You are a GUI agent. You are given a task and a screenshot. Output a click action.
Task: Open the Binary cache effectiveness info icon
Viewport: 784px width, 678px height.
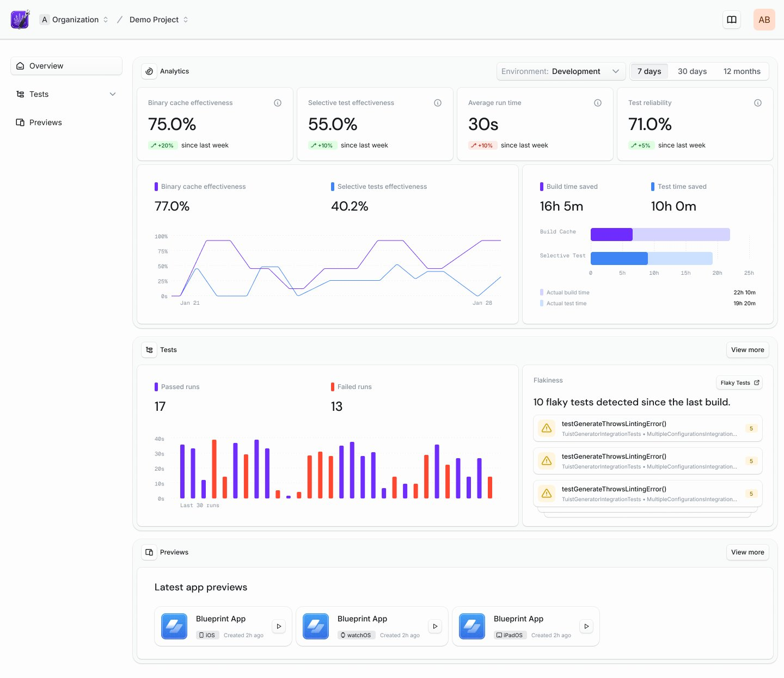[278, 102]
